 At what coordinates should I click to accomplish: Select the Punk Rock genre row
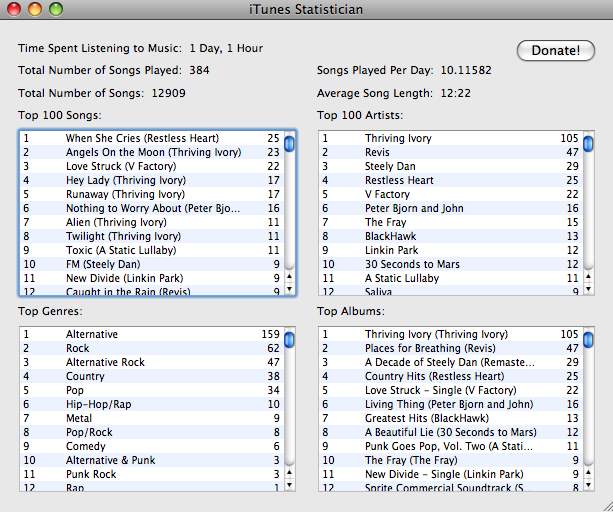152,474
